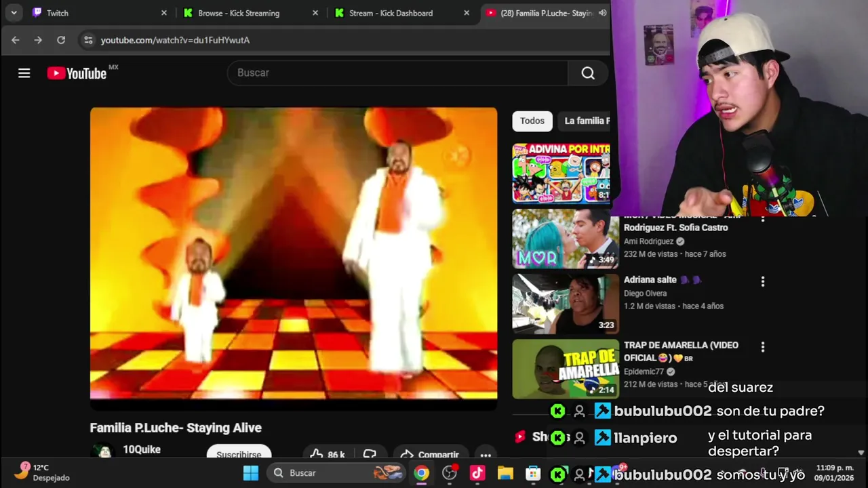
Task: Expand the Chrome tab search dropdown
Action: coord(14,13)
